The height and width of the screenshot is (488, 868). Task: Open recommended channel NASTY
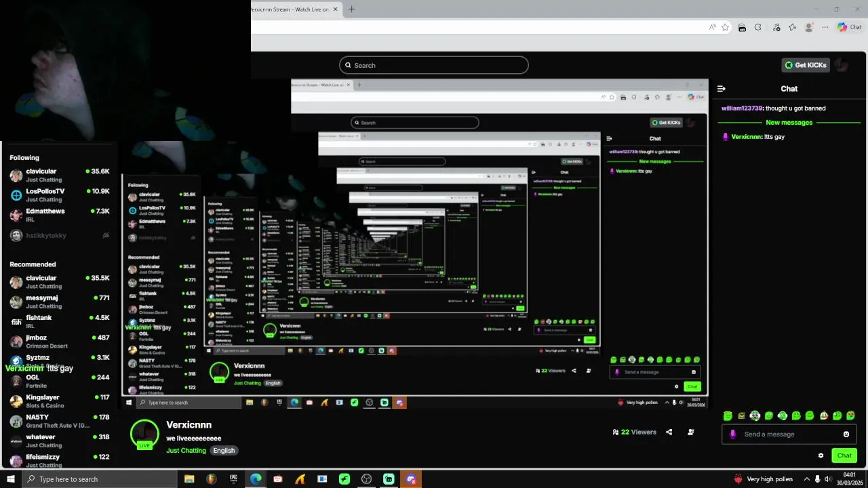60,421
